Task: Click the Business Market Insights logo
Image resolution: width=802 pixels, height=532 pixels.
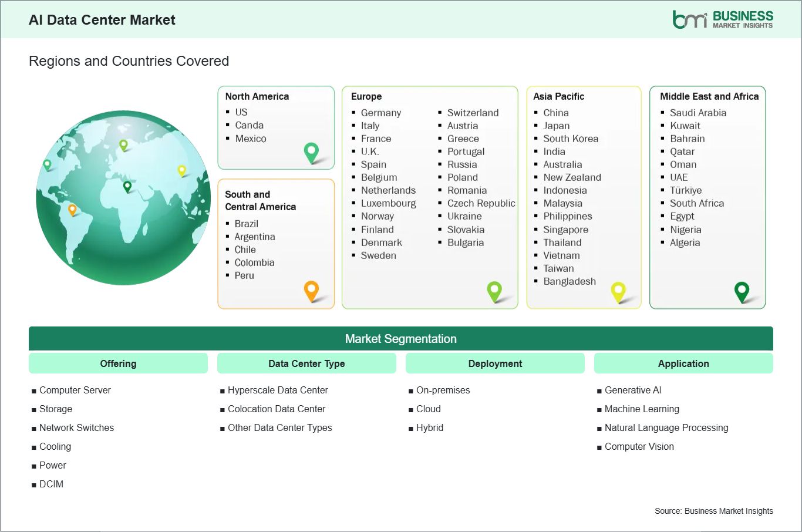Action: 723,19
